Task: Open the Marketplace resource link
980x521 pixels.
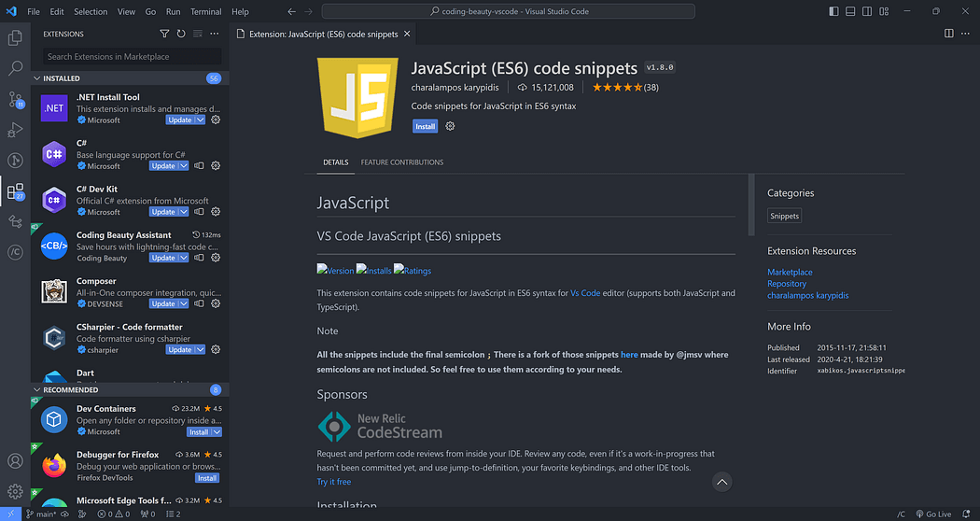Action: click(790, 272)
